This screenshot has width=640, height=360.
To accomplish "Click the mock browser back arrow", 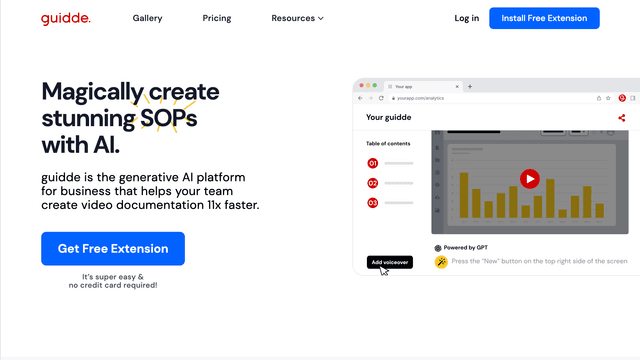I will [x=360, y=98].
